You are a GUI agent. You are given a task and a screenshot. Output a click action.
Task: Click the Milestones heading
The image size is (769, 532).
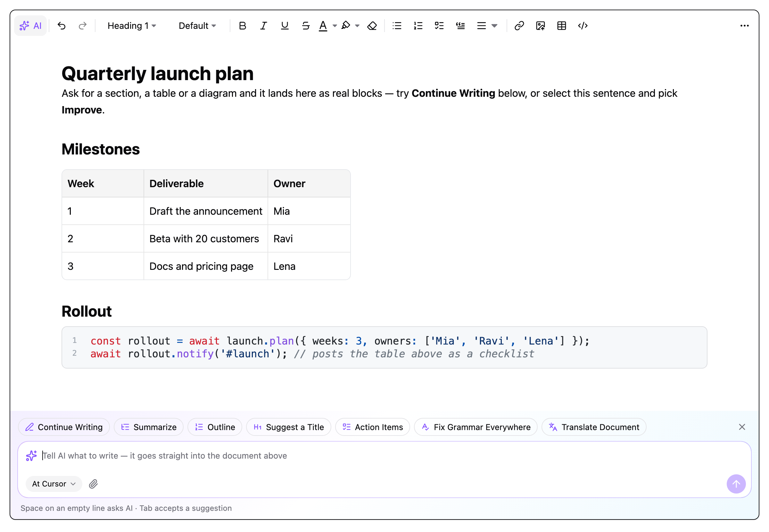pos(101,149)
